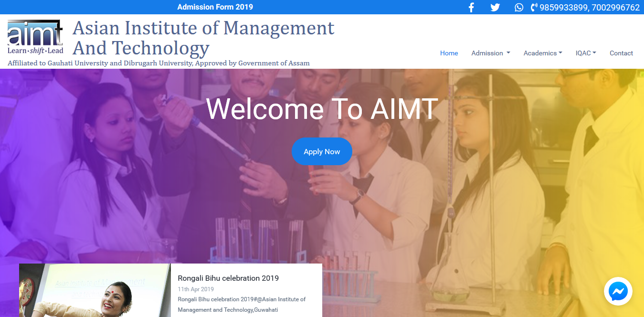
Task: Open the Facebook page icon
Action: [x=471, y=7]
